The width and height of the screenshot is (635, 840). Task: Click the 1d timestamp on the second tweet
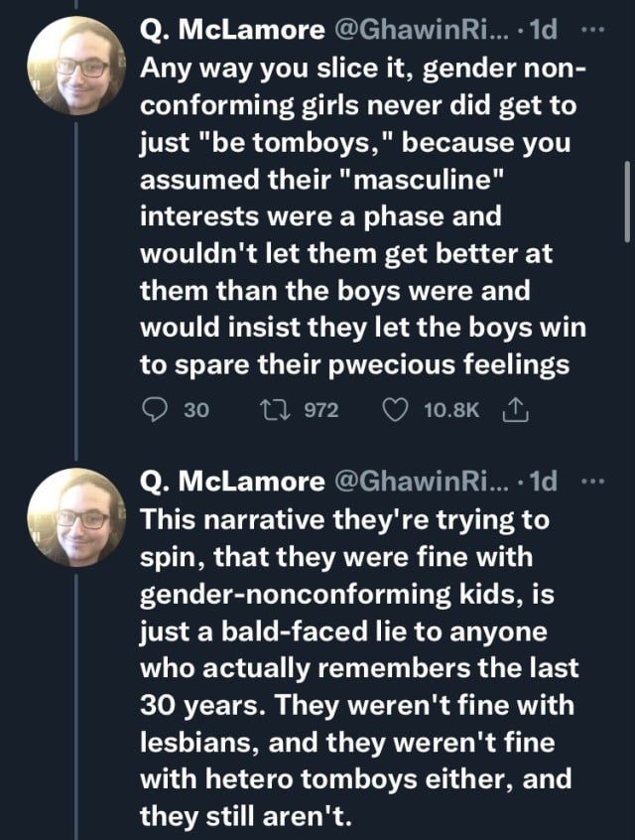545,483
